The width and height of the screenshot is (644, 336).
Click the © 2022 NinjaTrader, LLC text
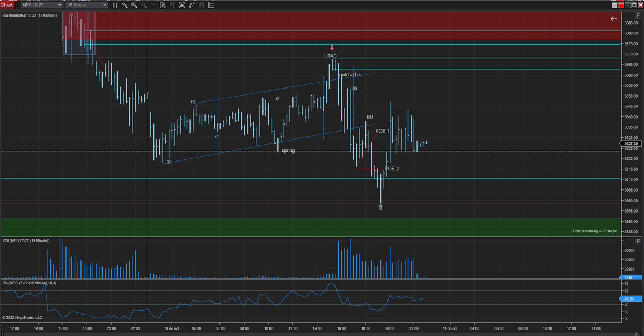coord(22,318)
